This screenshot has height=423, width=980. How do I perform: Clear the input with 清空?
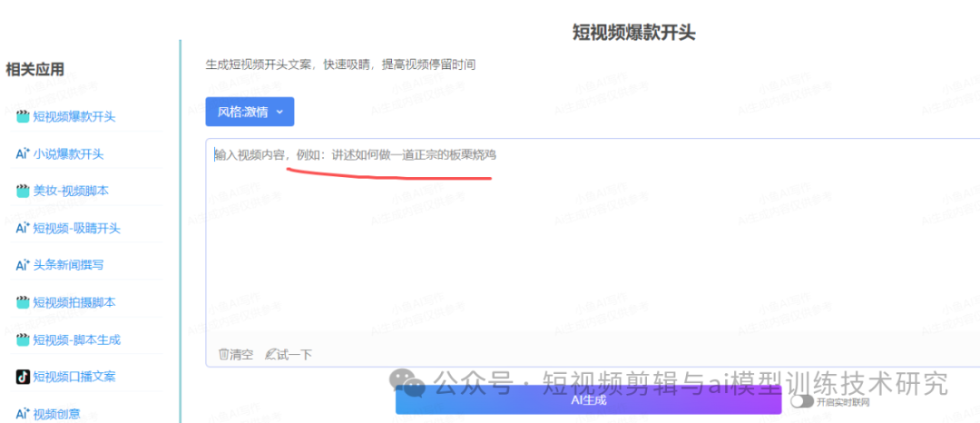236,354
